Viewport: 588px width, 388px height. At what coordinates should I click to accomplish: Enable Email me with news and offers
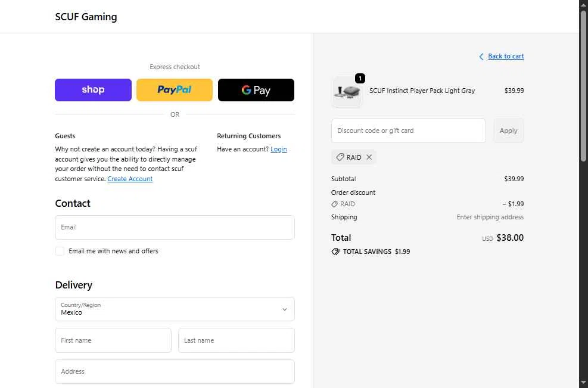click(60, 252)
